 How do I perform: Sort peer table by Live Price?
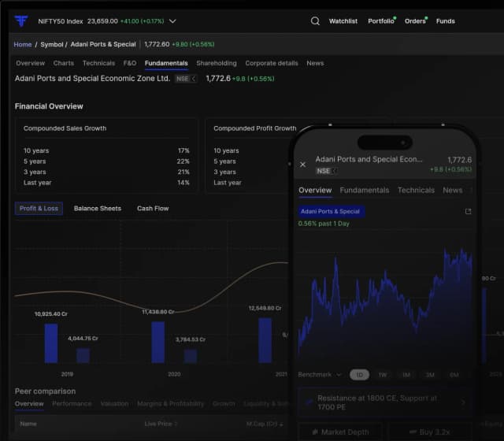161,424
